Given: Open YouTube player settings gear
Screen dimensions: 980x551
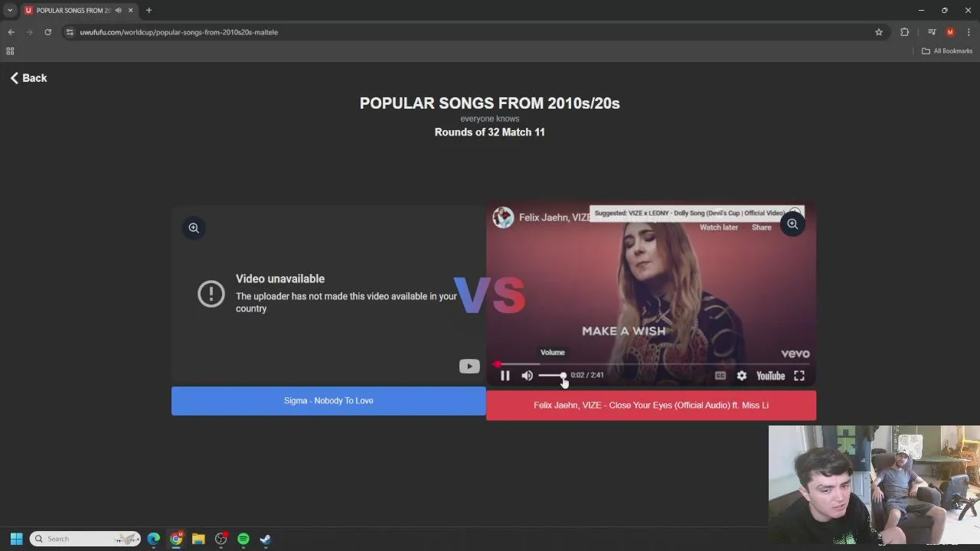Looking at the screenshot, I should 741,376.
